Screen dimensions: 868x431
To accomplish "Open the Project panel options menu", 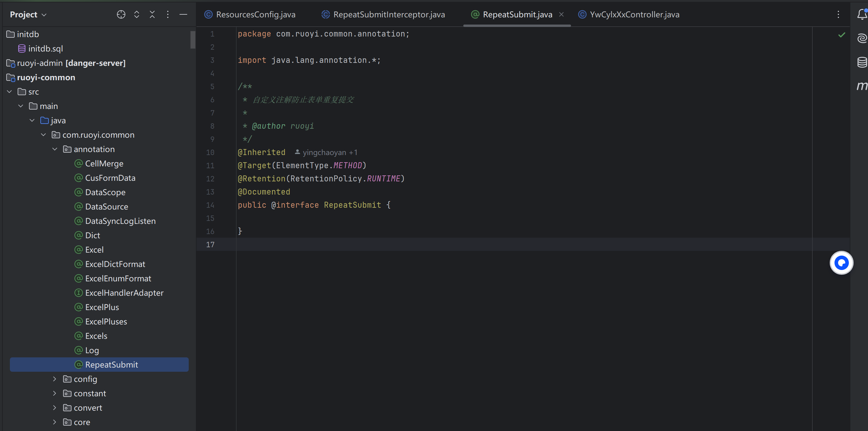I will click(x=167, y=14).
